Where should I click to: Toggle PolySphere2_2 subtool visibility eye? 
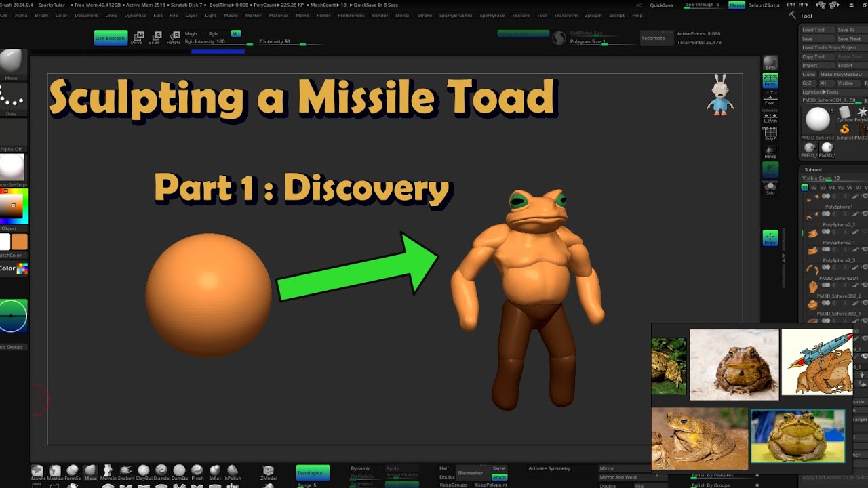click(x=865, y=232)
